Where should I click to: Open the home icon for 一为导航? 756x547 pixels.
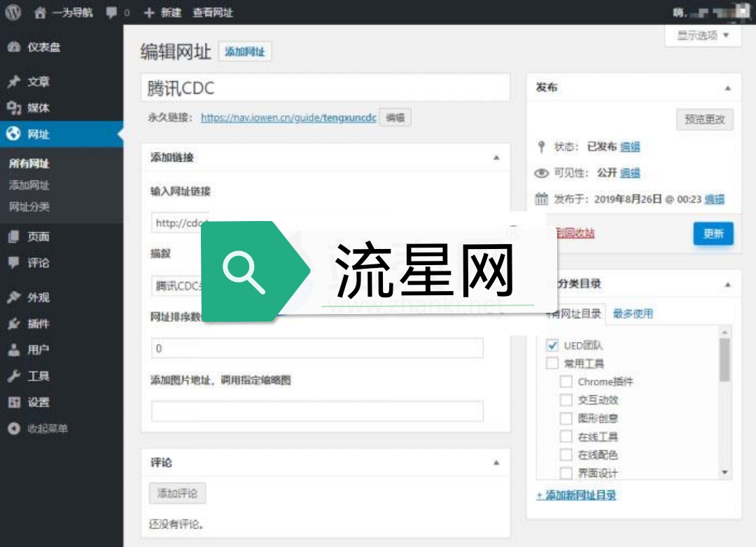coord(40,13)
